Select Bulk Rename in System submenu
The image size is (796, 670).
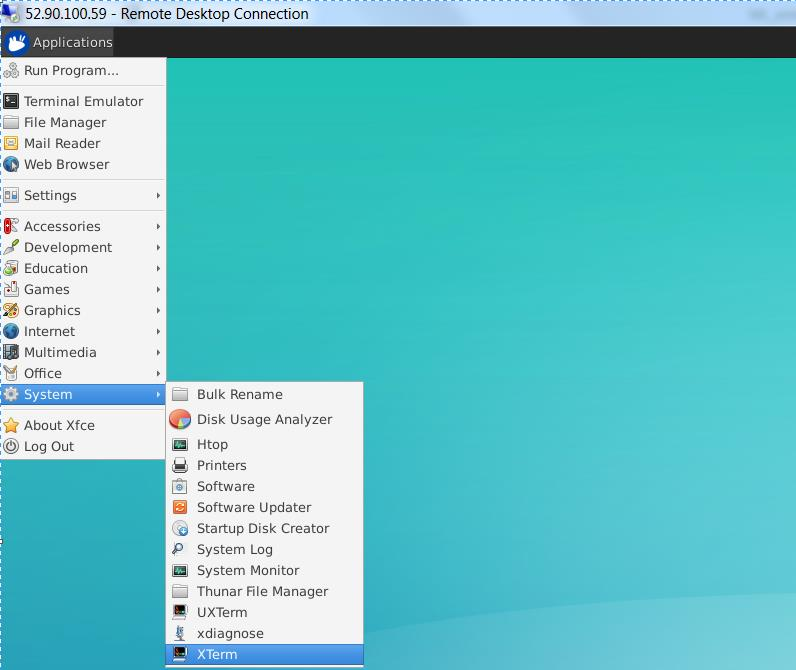(264, 394)
